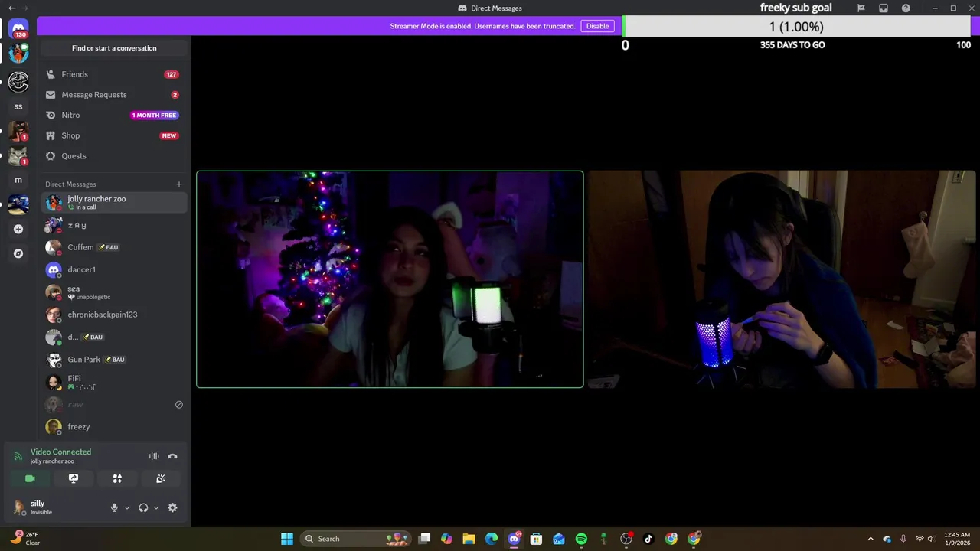The width and height of the screenshot is (980, 551).
Task: Open the soundboard button
Action: click(x=161, y=478)
